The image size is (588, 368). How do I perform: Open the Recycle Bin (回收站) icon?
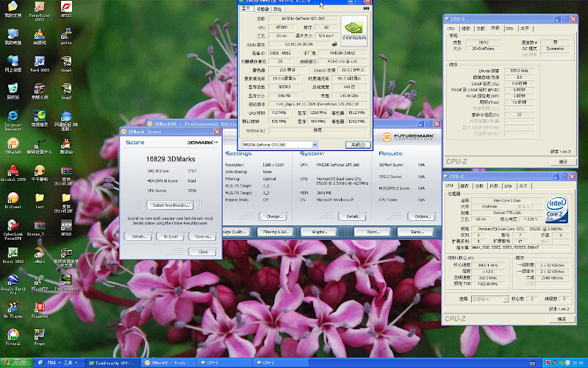tap(12, 91)
